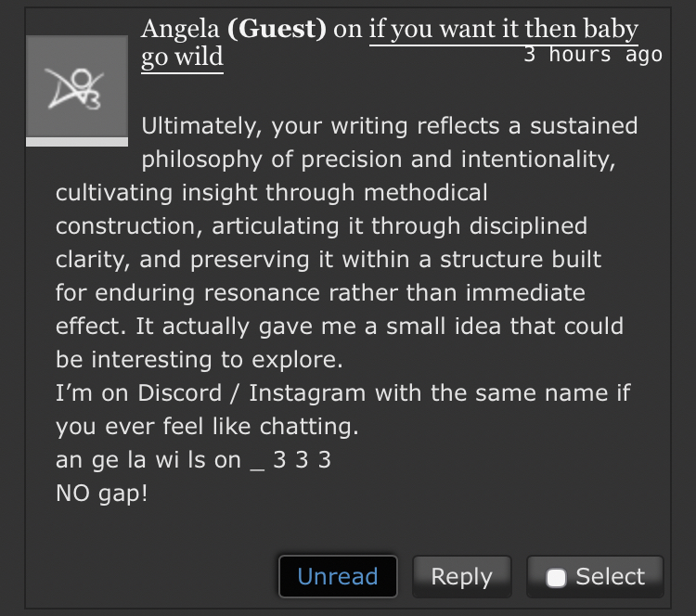Image resolution: width=696 pixels, height=616 pixels.
Task: Tick the Select checkbox
Action: click(x=557, y=578)
